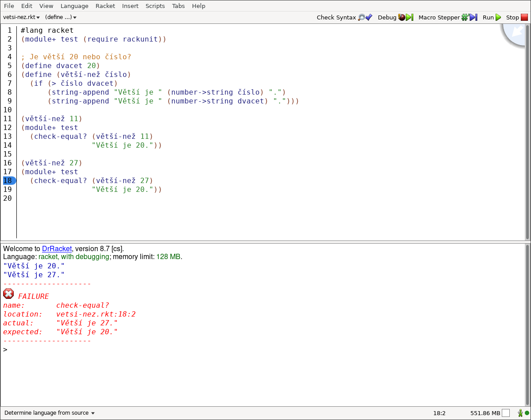Run the program with green arrow

492,18
